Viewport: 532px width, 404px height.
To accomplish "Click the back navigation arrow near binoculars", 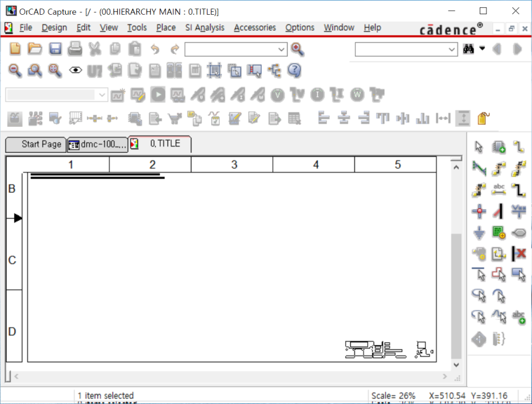I will [x=497, y=50].
